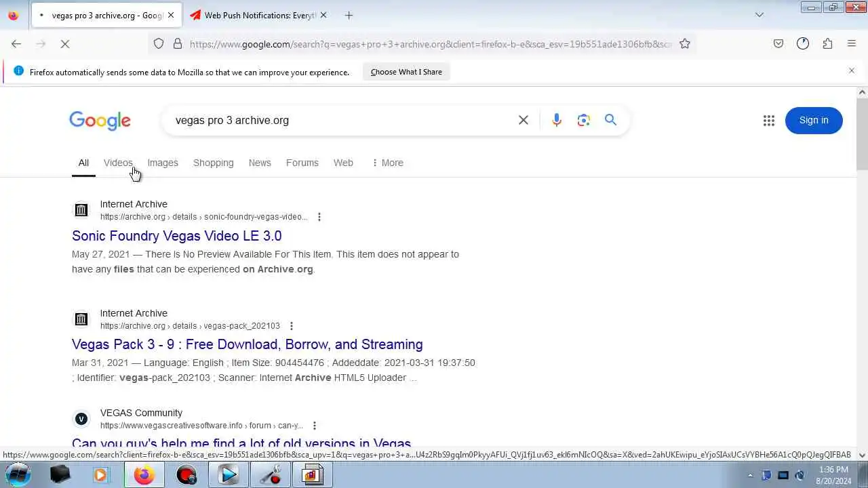
Task: Open the blue play-arrow media app in taskbar
Action: pyautogui.click(x=229, y=475)
